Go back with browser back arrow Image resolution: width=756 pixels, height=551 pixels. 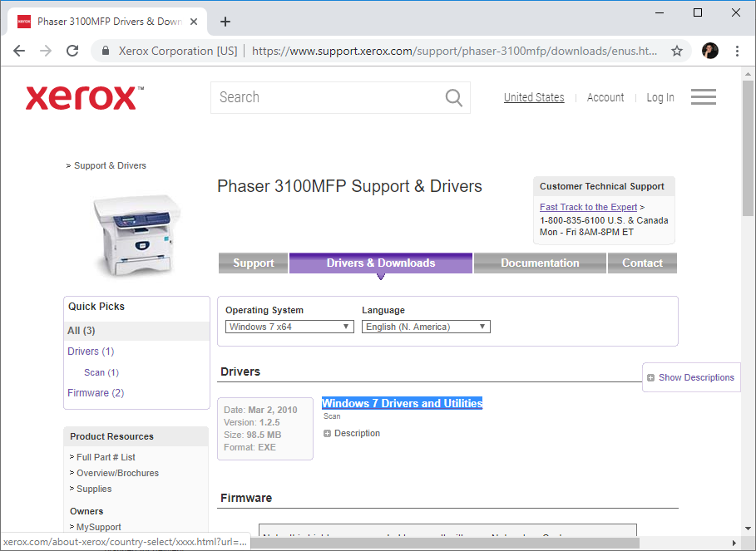(x=19, y=51)
